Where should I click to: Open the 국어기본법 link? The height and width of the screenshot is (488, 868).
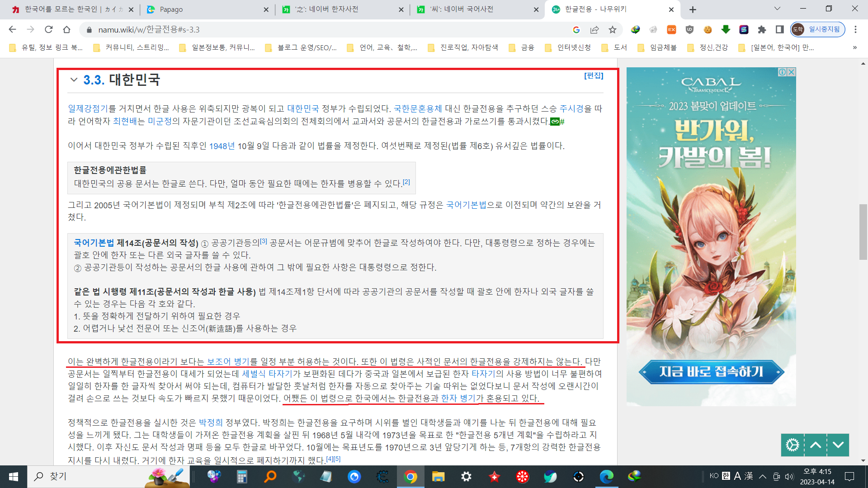466,205
